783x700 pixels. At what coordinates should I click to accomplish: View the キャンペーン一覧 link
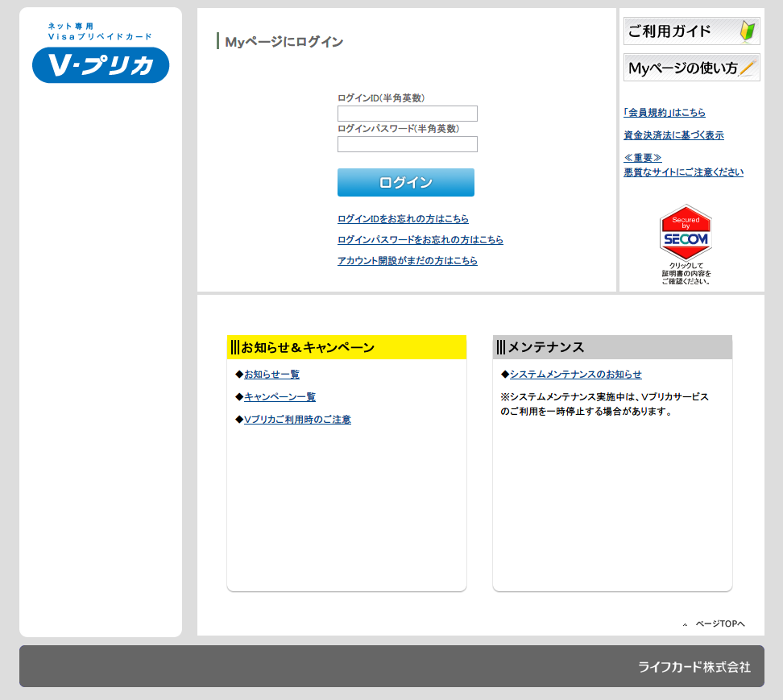(x=280, y=397)
